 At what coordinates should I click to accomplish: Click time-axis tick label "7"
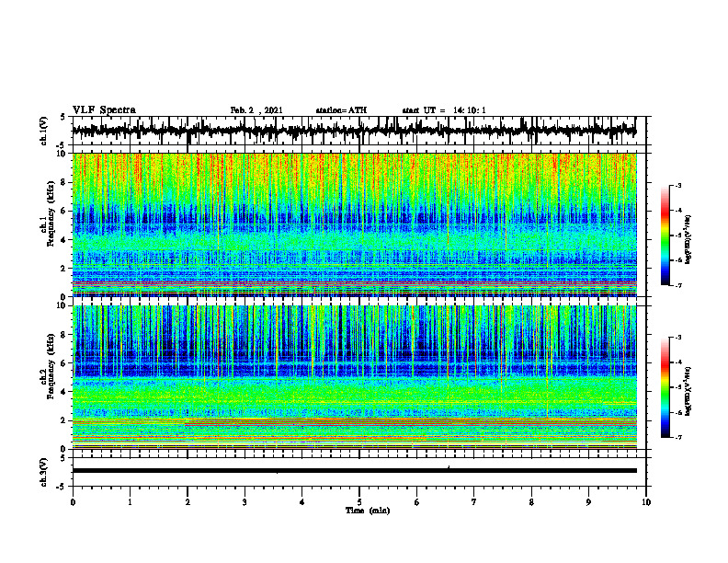[474, 502]
